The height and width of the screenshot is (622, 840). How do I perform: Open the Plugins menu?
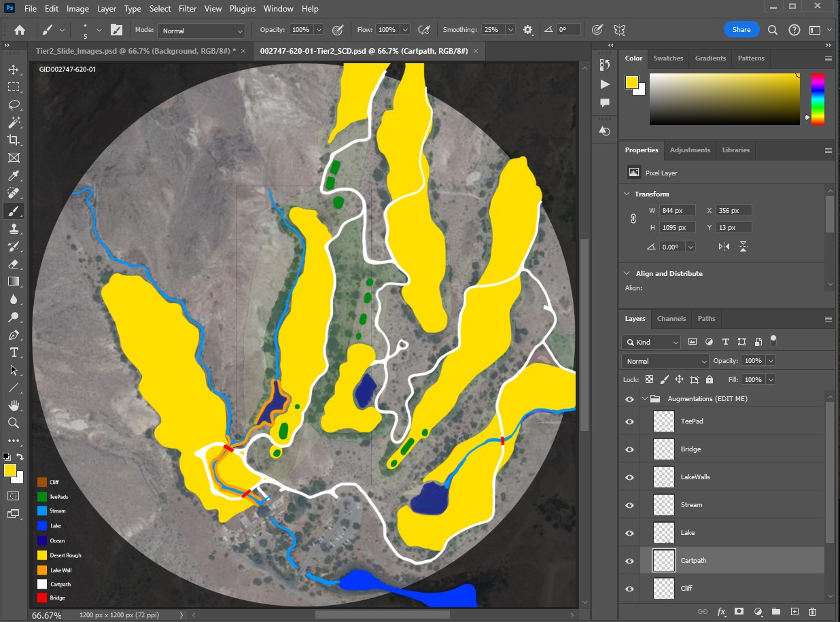[243, 9]
